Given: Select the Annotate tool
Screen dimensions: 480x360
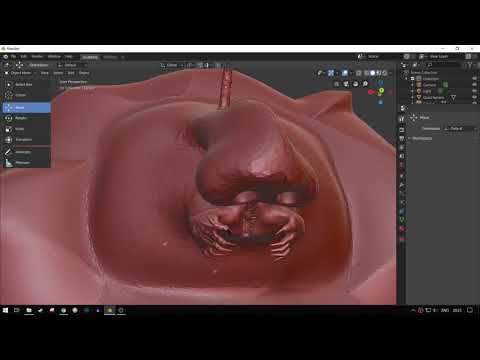Looking at the screenshot, I should (x=27, y=152).
